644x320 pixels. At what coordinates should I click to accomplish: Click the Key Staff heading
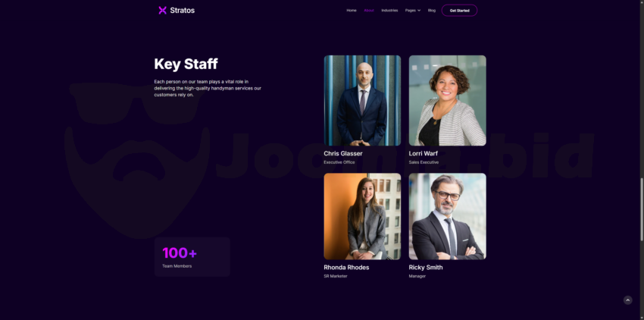click(x=186, y=64)
